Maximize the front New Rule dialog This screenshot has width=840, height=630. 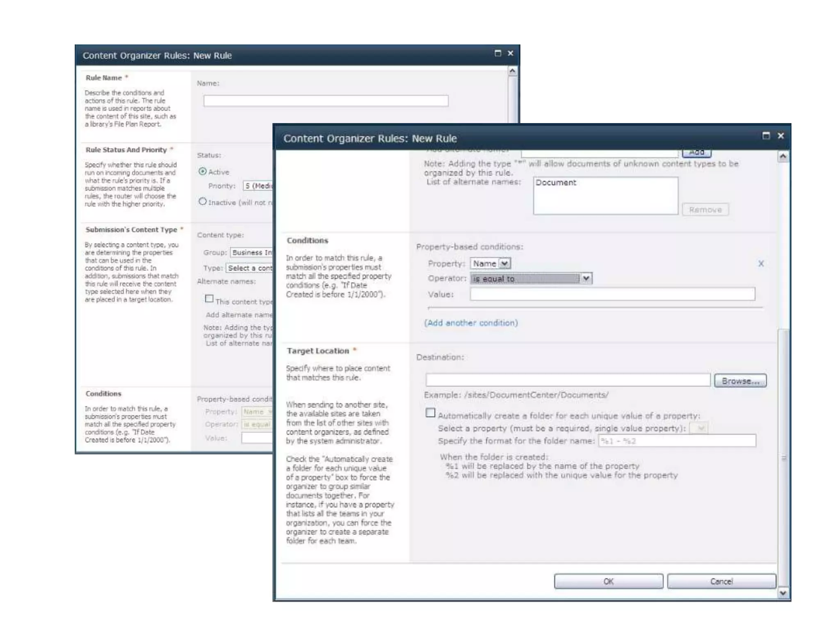click(x=766, y=136)
